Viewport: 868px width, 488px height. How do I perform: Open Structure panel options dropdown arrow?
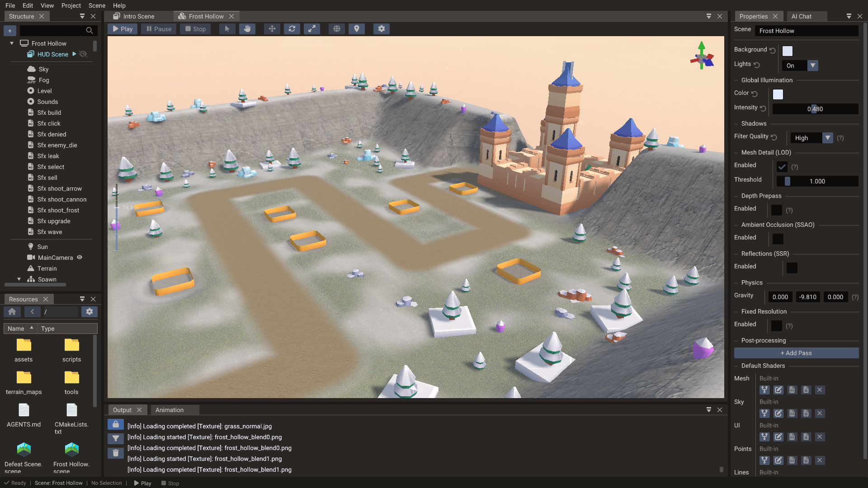[82, 16]
